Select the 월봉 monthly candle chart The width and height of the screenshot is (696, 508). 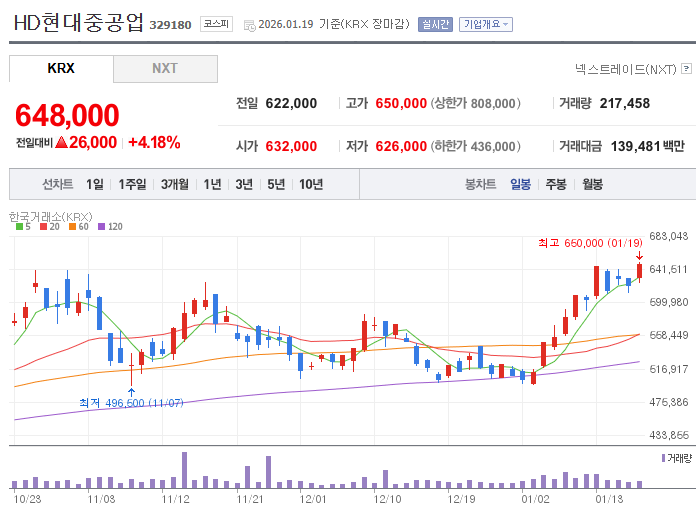tap(592, 184)
